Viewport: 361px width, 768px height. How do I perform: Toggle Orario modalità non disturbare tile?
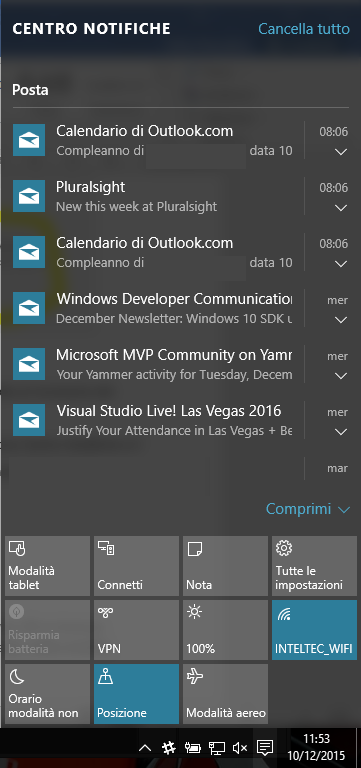pyautogui.click(x=48, y=694)
